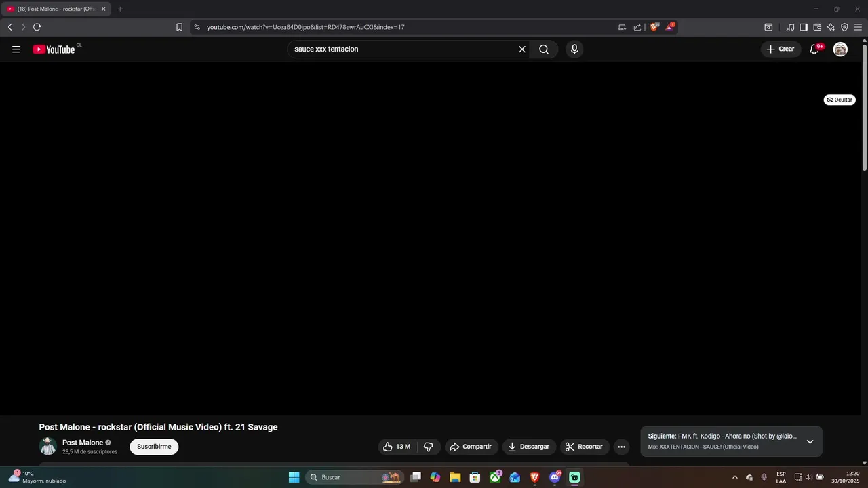Open the browser tab search icon

(768, 27)
